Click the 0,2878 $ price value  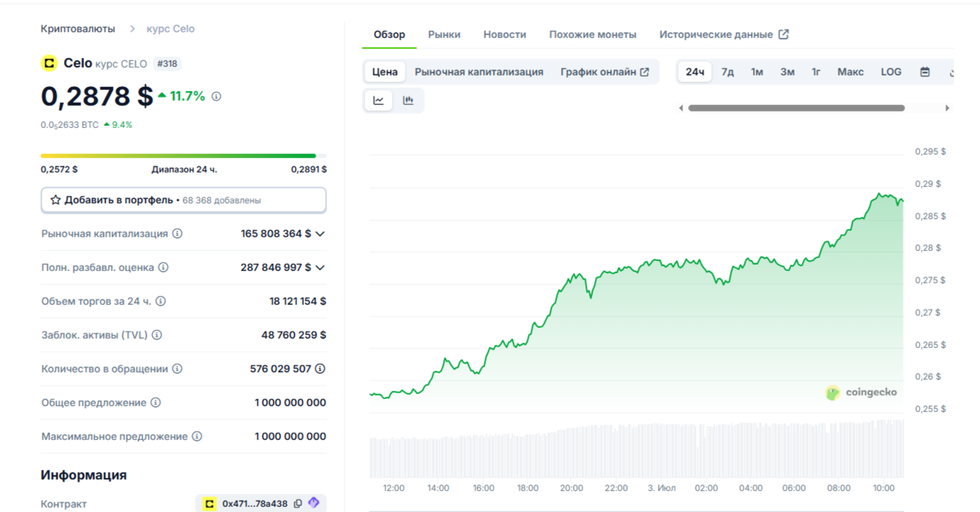coord(97,96)
